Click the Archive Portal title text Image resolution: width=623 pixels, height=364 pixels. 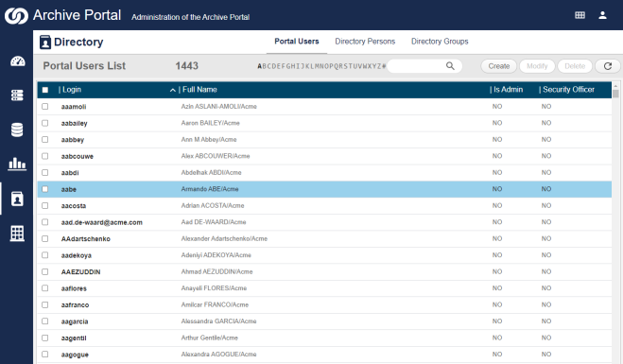(77, 15)
